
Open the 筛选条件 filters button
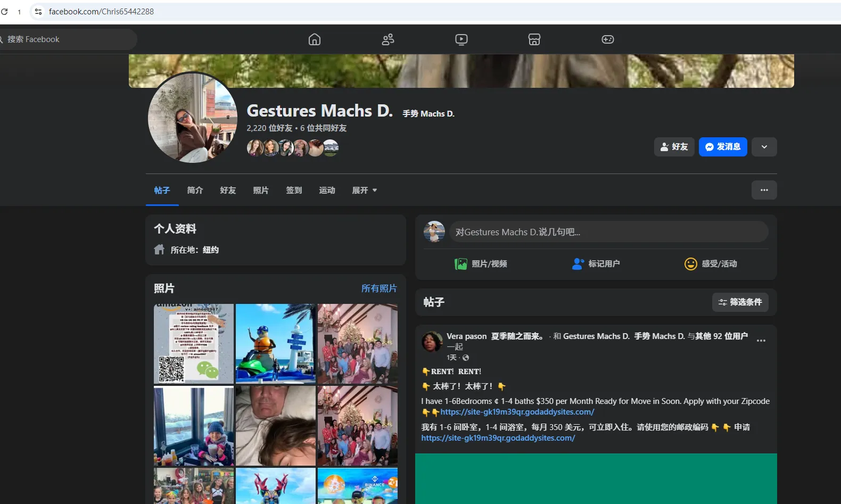click(740, 302)
